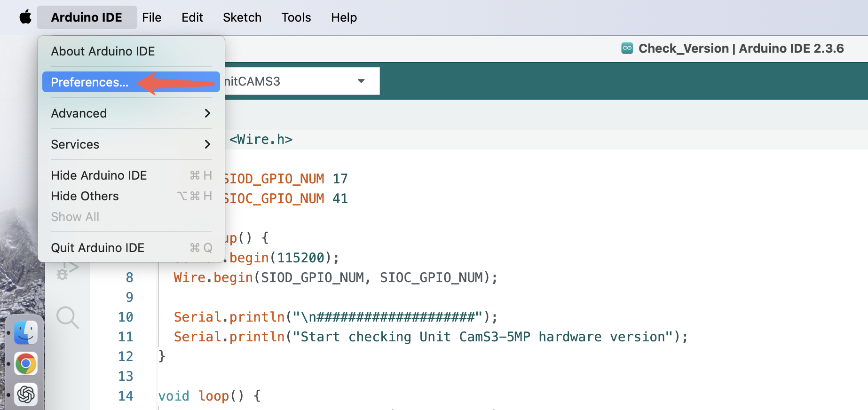The width and height of the screenshot is (868, 410).
Task: Select Hide Others
Action: point(131,196)
